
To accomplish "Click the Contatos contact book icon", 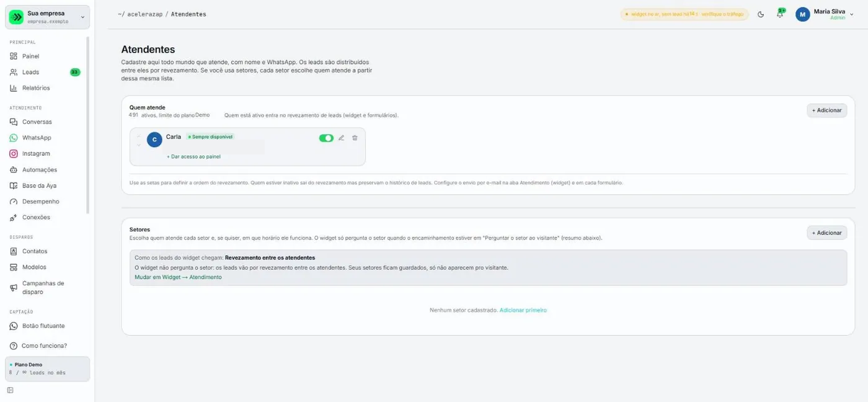I will click(14, 251).
